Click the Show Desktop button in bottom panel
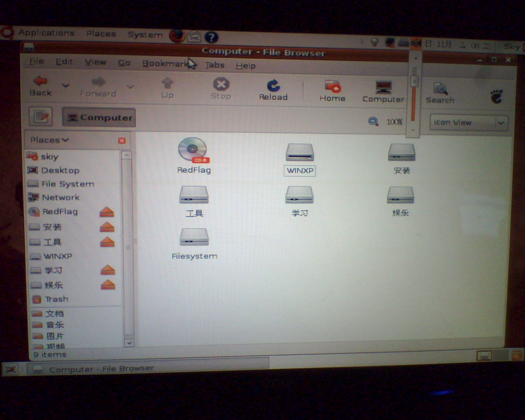Image resolution: width=525 pixels, height=420 pixels. click(x=11, y=370)
